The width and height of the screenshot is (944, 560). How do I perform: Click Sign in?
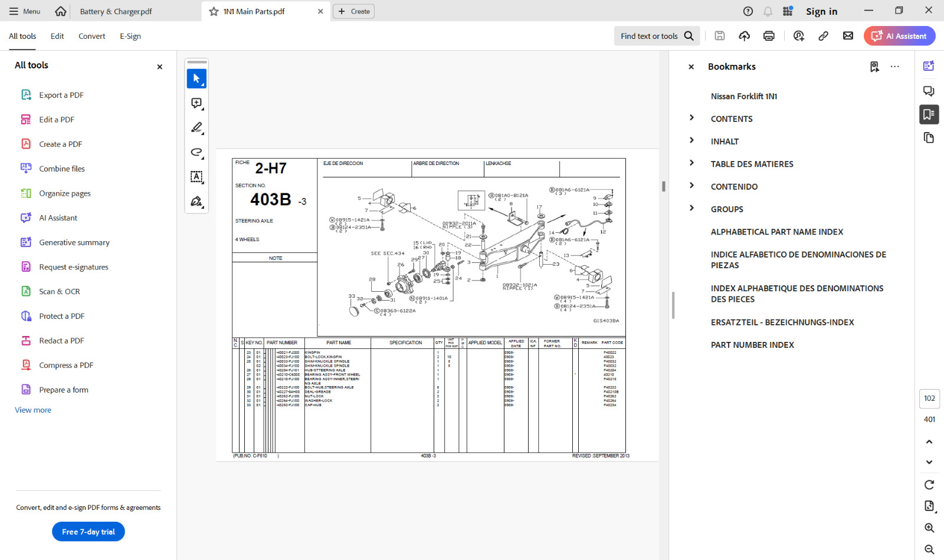(x=821, y=11)
